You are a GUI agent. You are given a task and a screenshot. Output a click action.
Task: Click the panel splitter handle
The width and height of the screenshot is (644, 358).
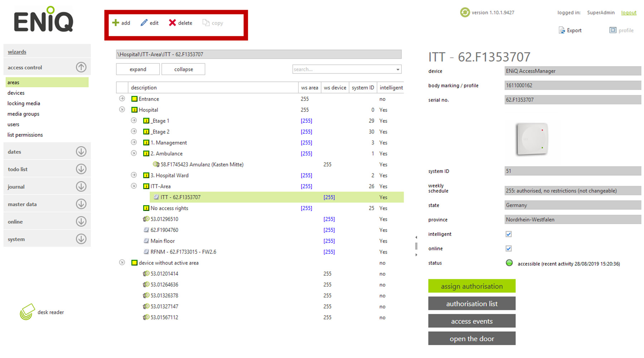point(416,246)
